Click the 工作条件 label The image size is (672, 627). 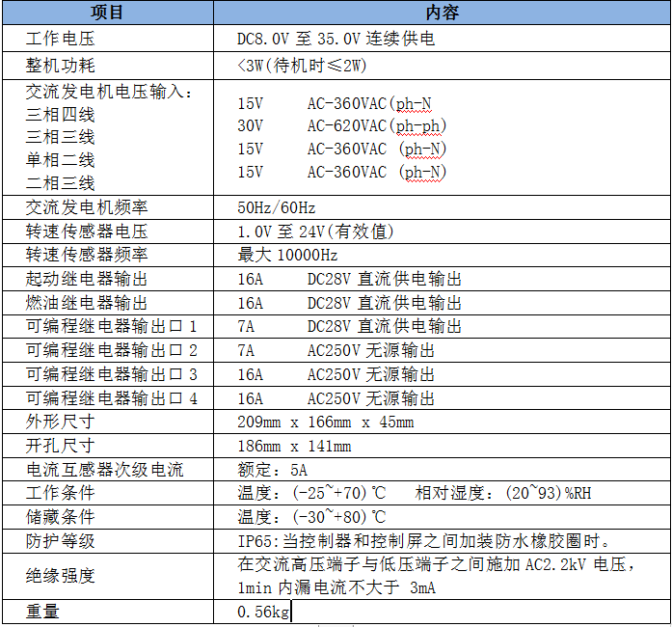tap(60, 493)
